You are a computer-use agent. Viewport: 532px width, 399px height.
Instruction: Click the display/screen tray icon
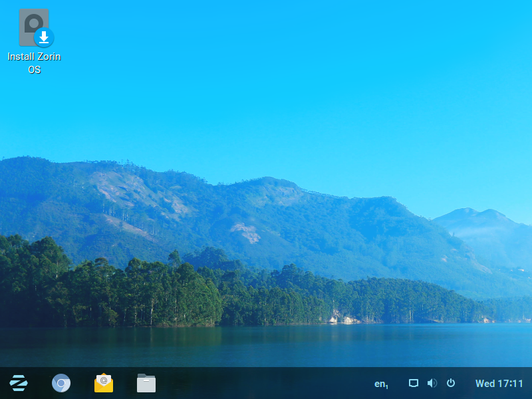point(414,383)
